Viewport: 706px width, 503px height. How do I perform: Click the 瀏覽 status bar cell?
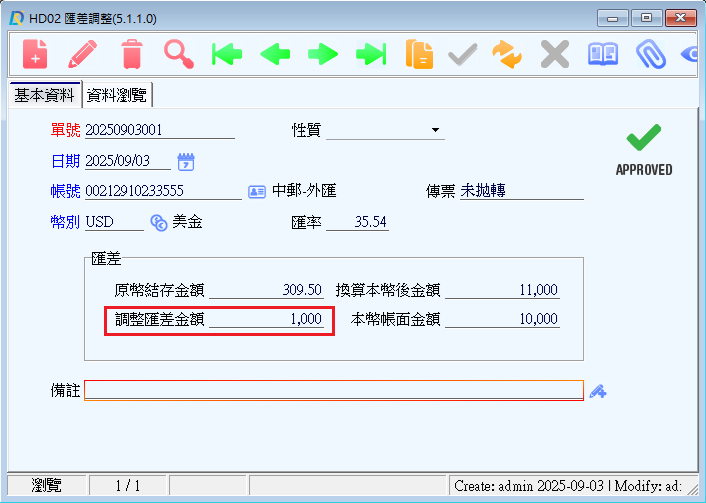tap(46, 486)
